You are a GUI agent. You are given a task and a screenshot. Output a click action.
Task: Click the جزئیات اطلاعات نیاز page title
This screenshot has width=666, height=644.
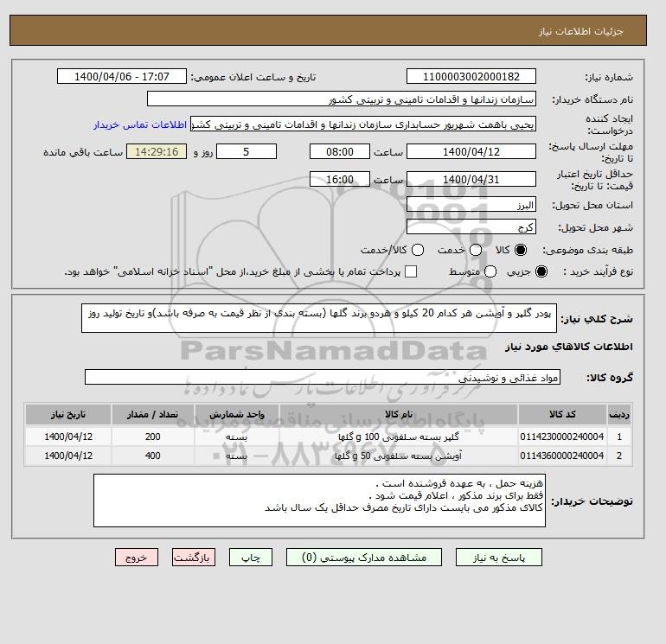tap(580, 31)
